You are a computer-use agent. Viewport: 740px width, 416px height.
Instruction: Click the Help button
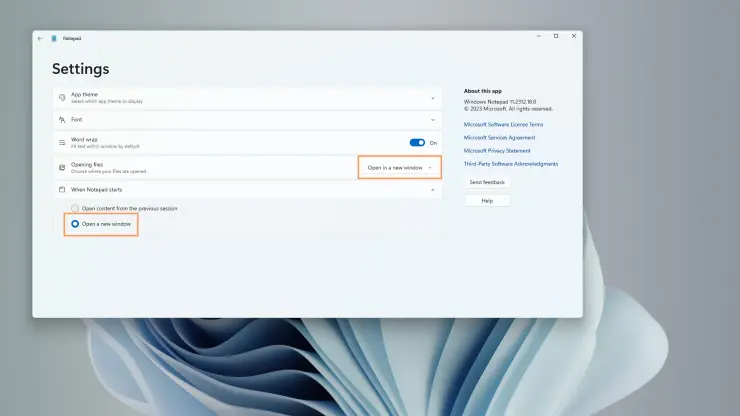click(x=487, y=201)
